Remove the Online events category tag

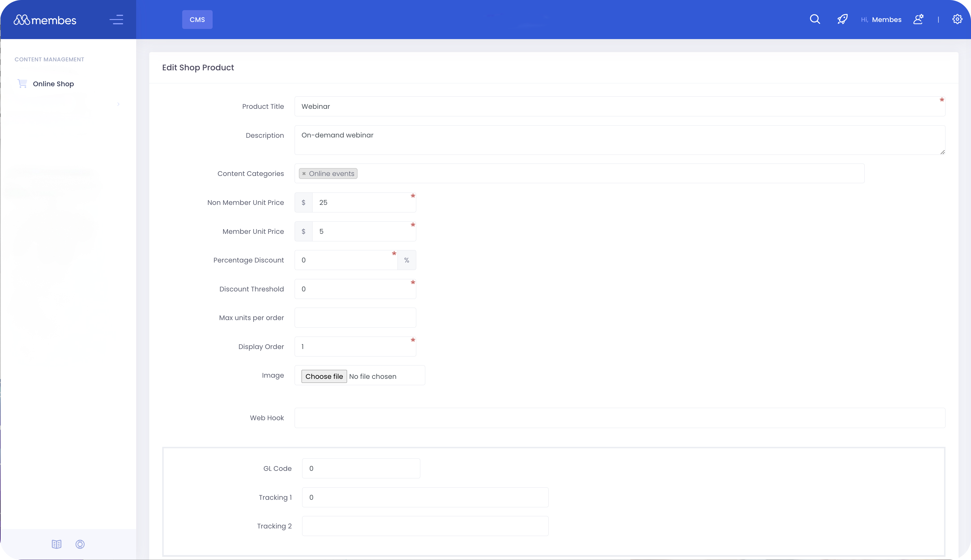pos(304,173)
